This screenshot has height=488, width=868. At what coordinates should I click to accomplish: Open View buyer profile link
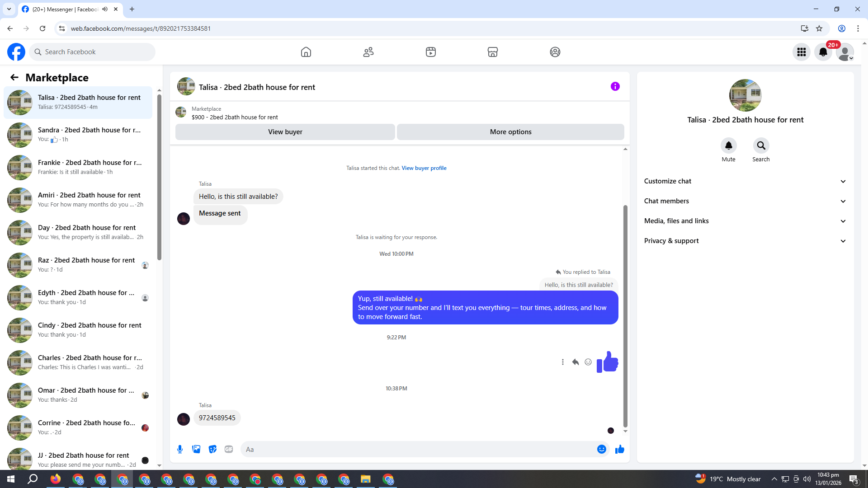pyautogui.click(x=424, y=168)
